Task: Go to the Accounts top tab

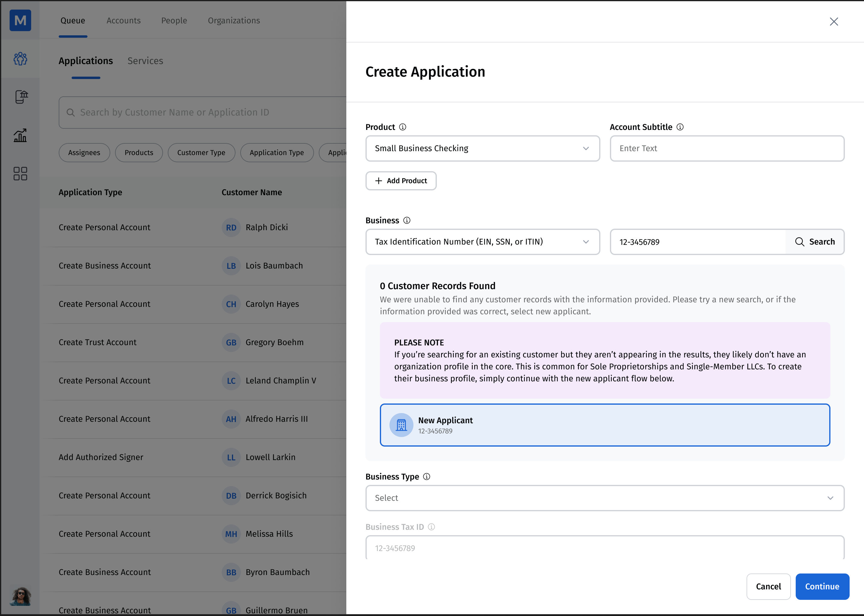Action: [123, 20]
